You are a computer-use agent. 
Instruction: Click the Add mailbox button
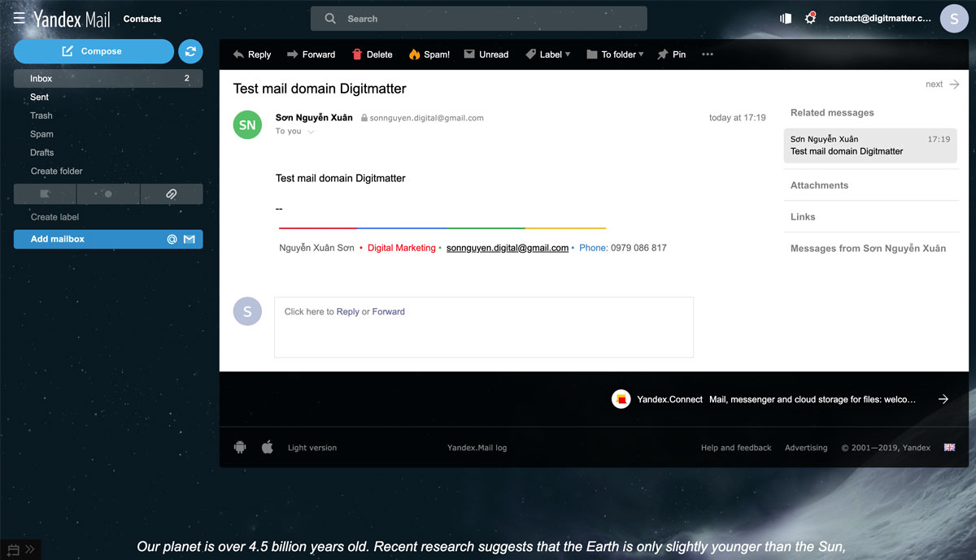pos(108,239)
